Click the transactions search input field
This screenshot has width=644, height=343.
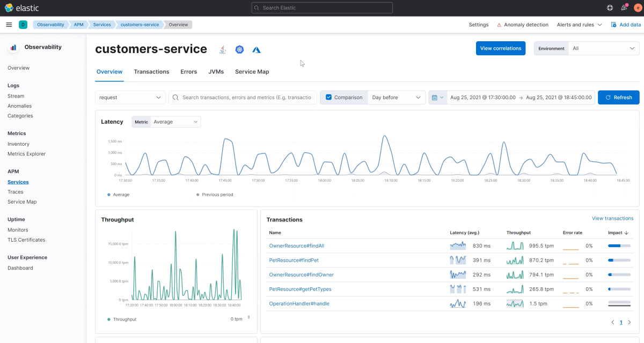246,98
